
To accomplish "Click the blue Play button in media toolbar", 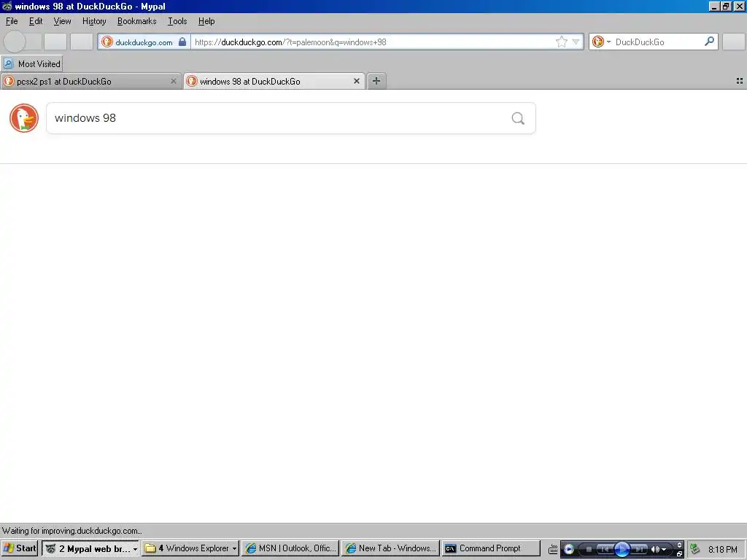I will coord(622,550).
